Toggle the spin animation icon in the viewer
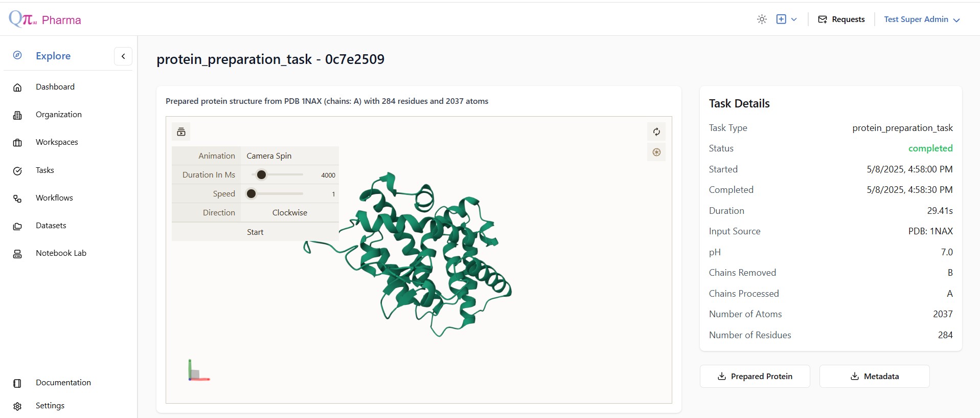The image size is (980, 418). point(656,152)
